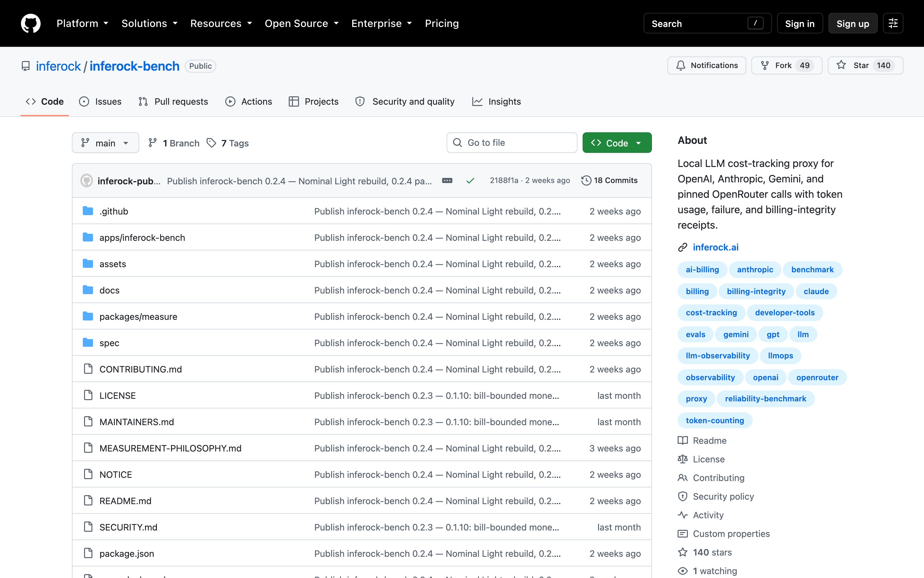Click the top Search box

pyautogui.click(x=707, y=23)
